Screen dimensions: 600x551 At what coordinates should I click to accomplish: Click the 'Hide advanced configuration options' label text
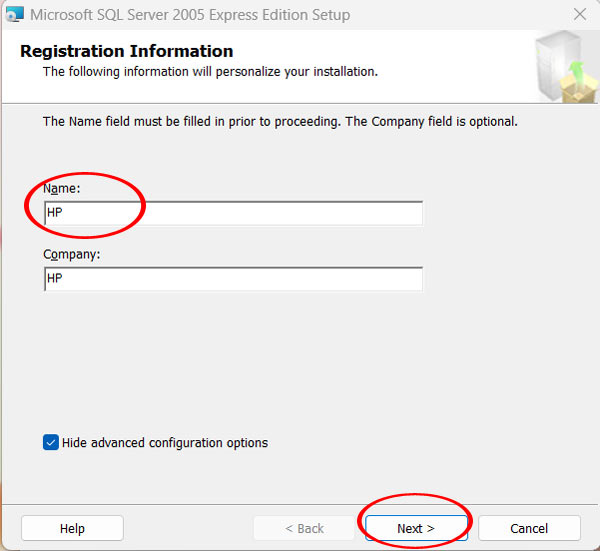(x=165, y=442)
